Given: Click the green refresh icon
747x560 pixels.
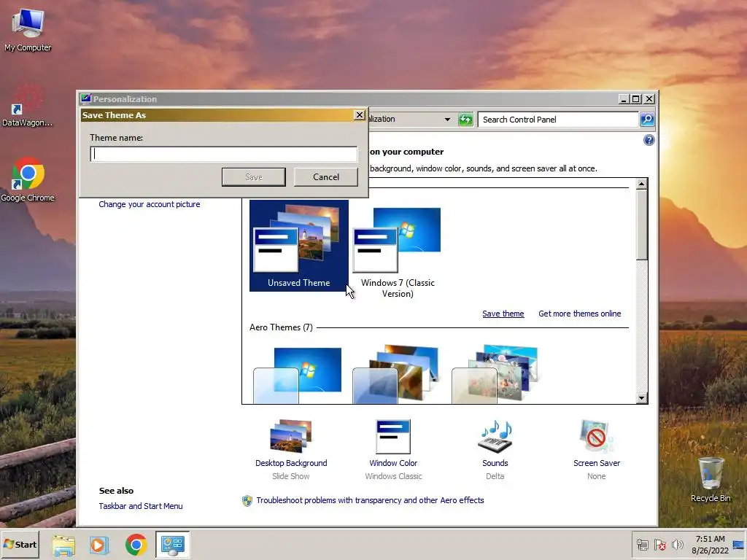Looking at the screenshot, I should point(465,120).
